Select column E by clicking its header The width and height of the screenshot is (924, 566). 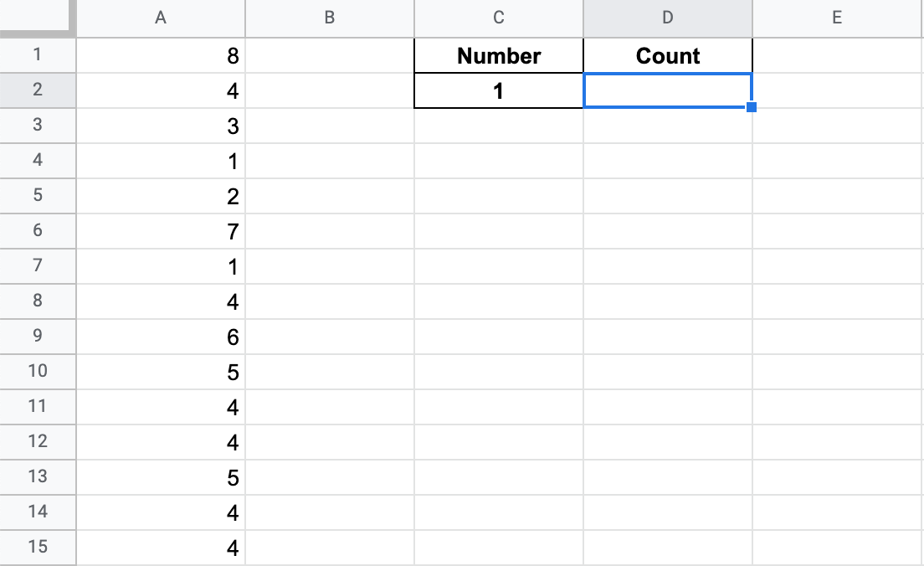tap(837, 17)
